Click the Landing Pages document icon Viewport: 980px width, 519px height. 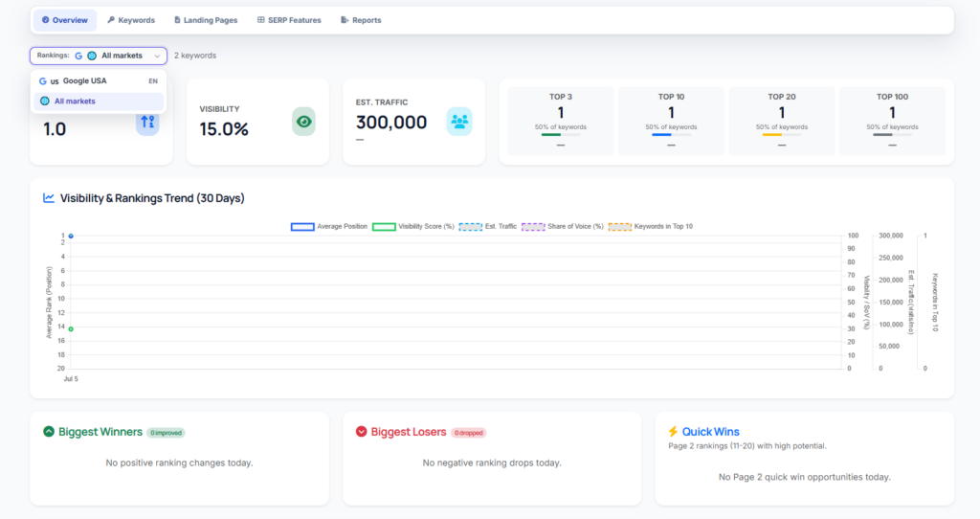(x=177, y=20)
